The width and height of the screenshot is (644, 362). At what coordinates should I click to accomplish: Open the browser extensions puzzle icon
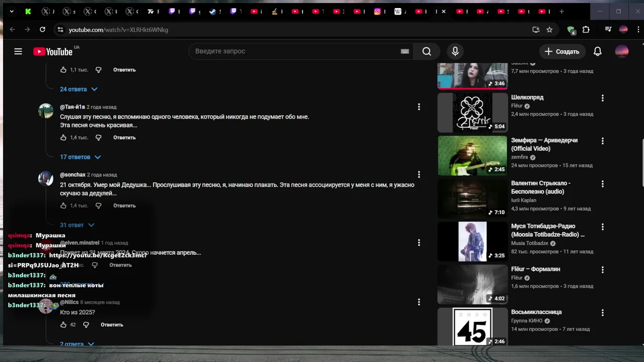pos(586,30)
